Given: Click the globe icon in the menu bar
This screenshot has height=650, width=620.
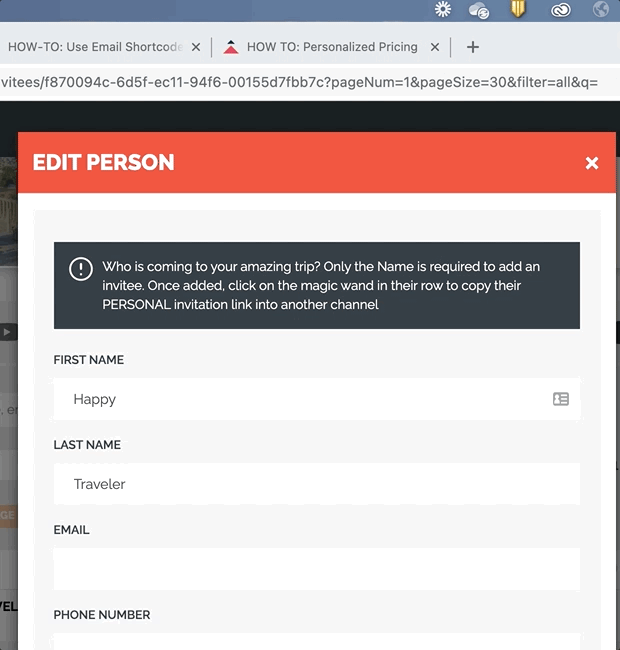Looking at the screenshot, I should coord(601,9).
